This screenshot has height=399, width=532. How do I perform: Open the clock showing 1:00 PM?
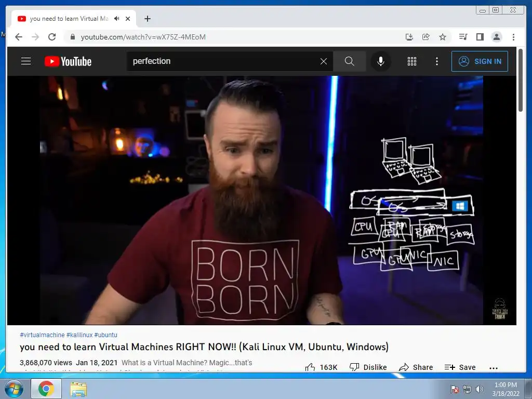(506, 389)
